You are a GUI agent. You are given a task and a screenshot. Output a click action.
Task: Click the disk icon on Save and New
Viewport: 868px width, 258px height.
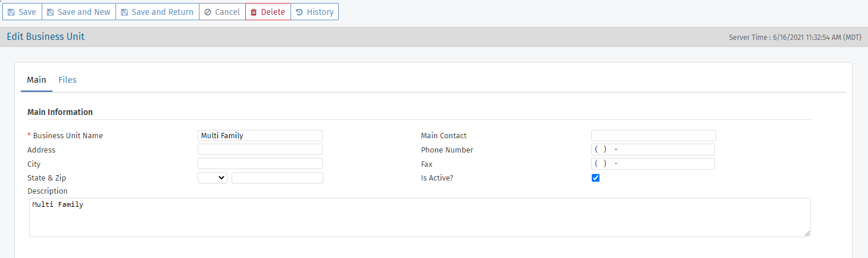(x=51, y=13)
